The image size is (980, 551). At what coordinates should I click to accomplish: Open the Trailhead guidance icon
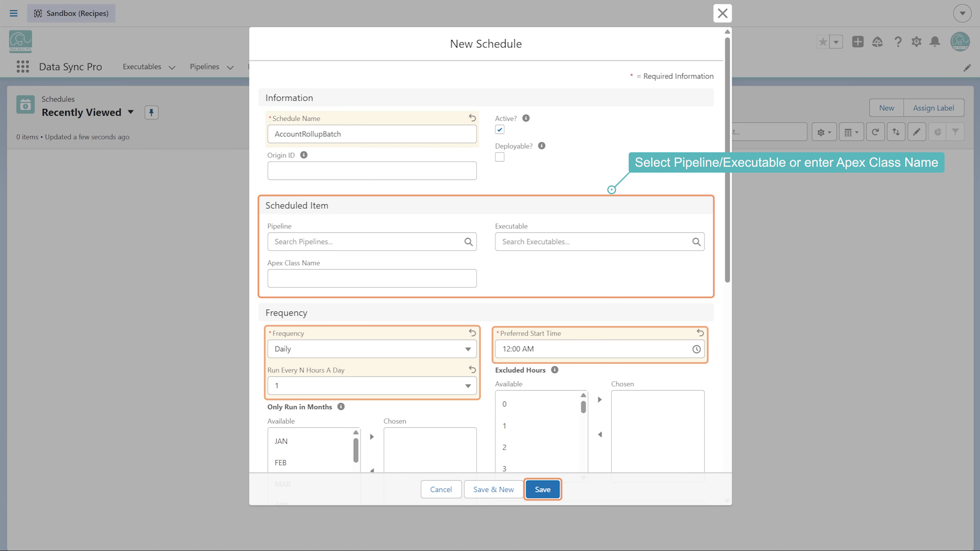click(x=877, y=42)
